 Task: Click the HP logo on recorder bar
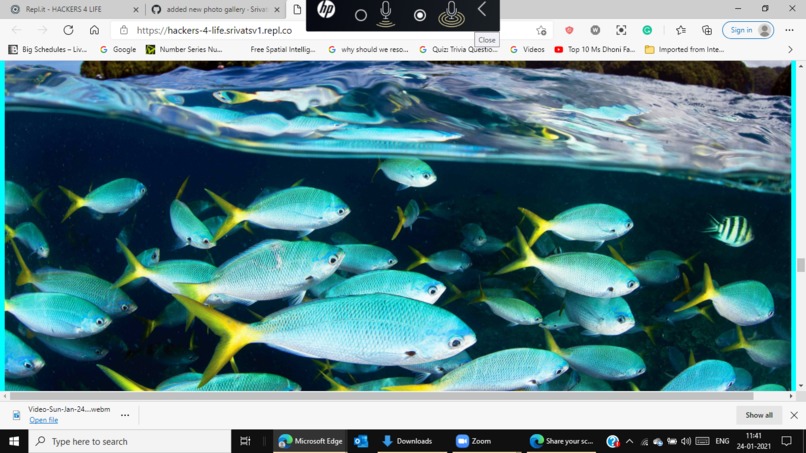pos(326,9)
